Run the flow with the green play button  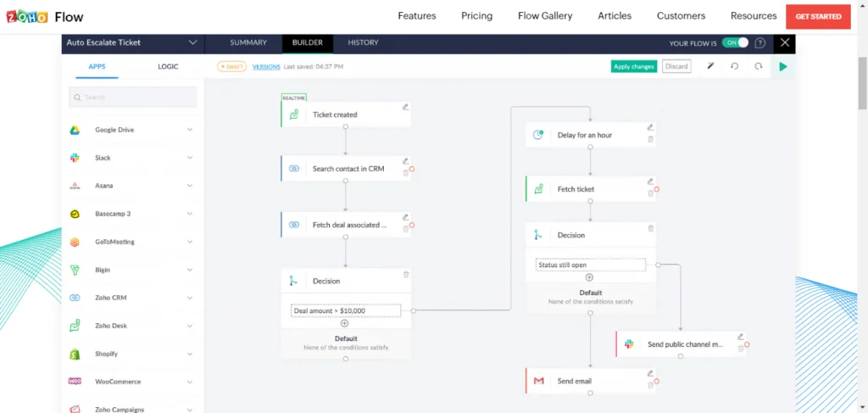coord(783,66)
